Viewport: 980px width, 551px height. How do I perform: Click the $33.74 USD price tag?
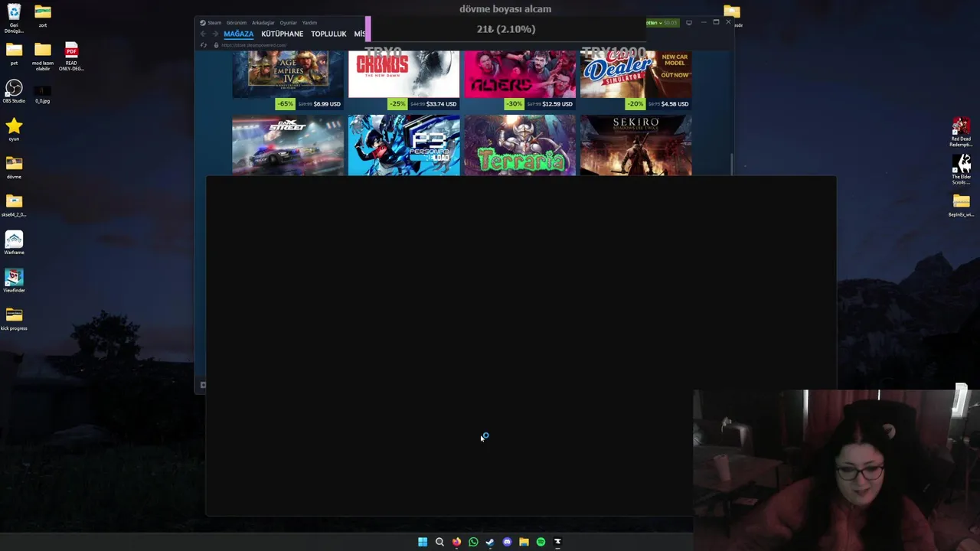(441, 104)
